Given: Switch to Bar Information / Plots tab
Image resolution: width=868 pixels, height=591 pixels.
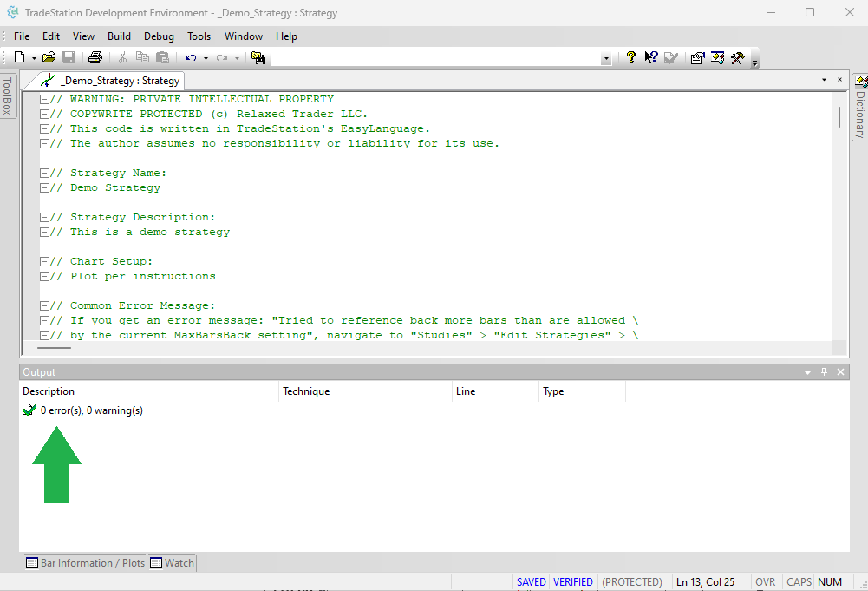Looking at the screenshot, I should pos(85,562).
